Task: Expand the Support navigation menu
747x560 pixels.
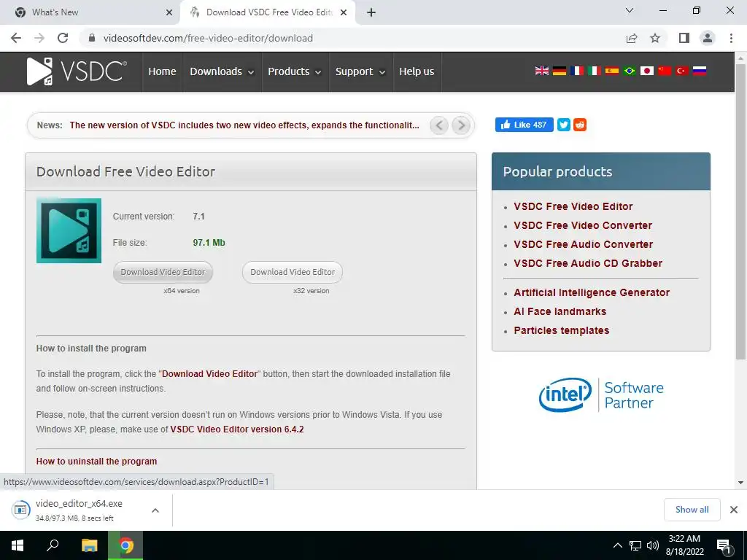Action: point(360,71)
